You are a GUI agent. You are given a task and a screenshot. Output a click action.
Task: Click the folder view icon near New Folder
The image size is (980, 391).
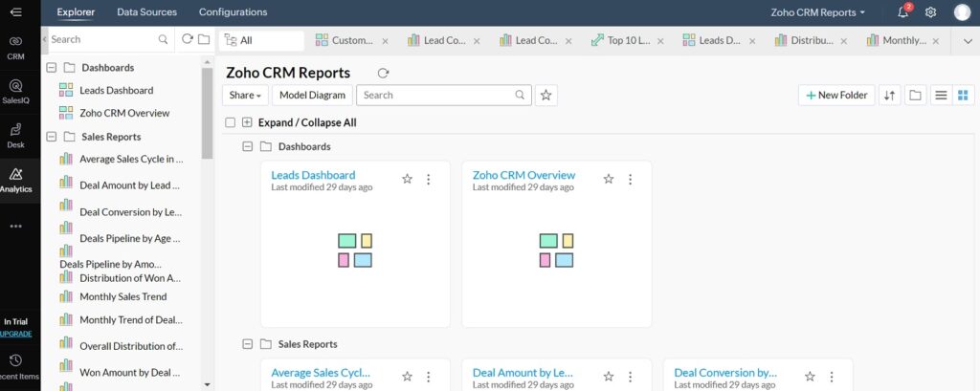916,95
